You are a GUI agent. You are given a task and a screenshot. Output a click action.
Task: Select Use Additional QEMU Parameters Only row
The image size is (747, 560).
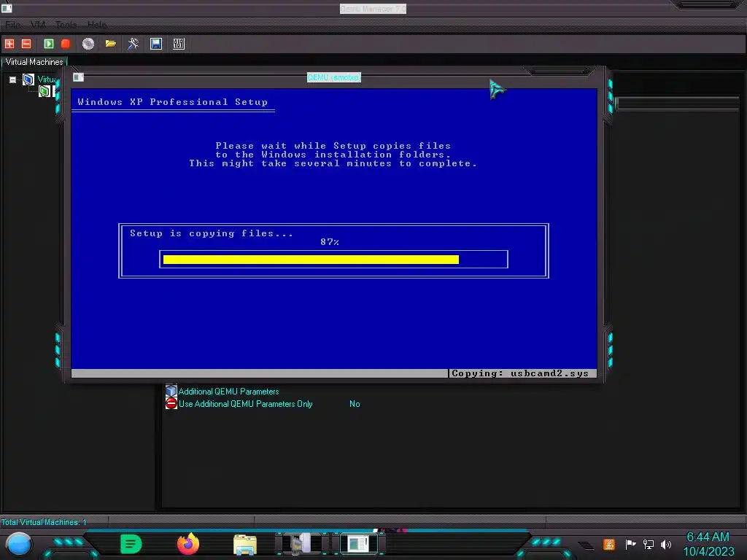click(x=245, y=404)
